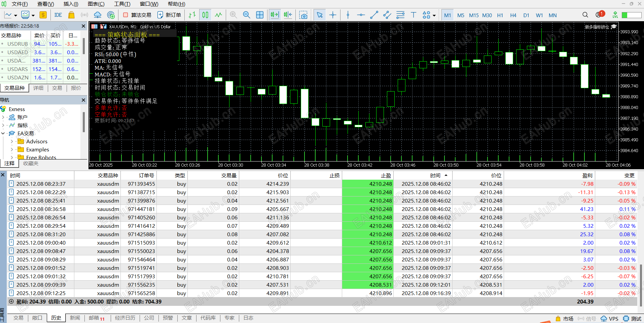This screenshot has height=323, width=644.
Task: Open the 日志 journal tab
Action: (x=248, y=318)
